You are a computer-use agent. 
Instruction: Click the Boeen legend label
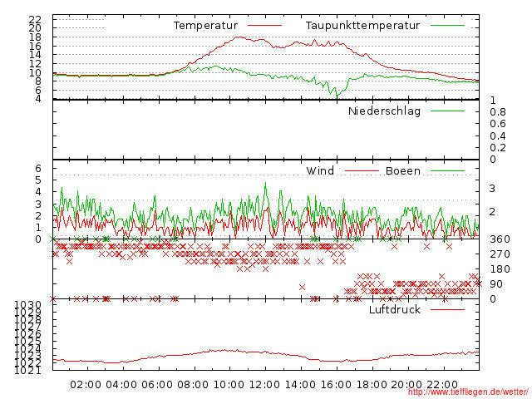coord(402,170)
